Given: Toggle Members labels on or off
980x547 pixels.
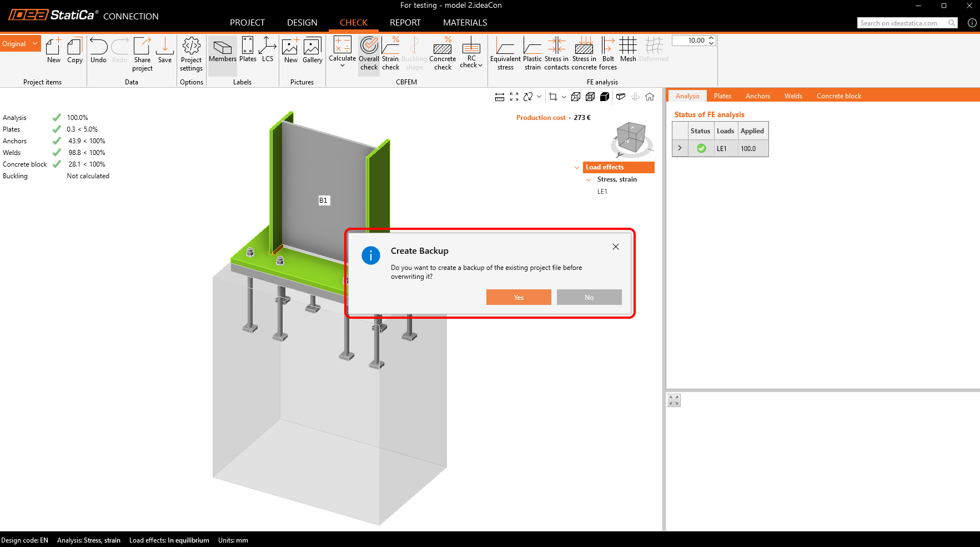Looking at the screenshot, I should [223, 50].
